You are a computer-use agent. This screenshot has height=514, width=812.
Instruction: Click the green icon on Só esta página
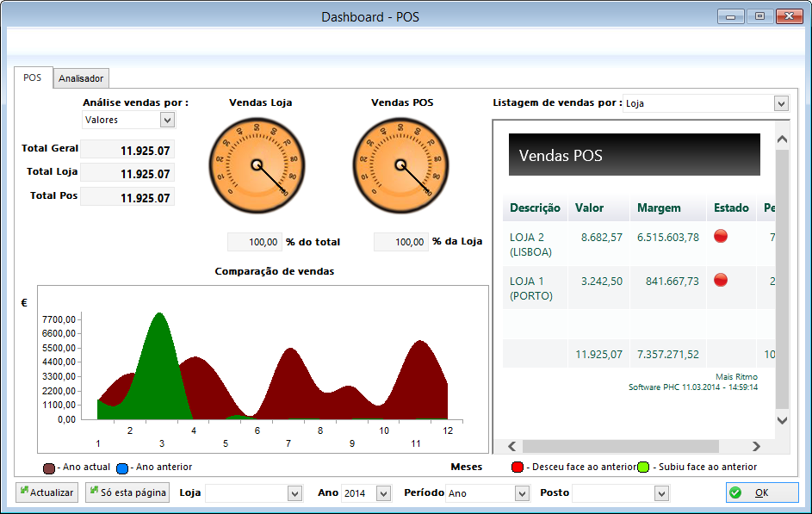coord(94,490)
